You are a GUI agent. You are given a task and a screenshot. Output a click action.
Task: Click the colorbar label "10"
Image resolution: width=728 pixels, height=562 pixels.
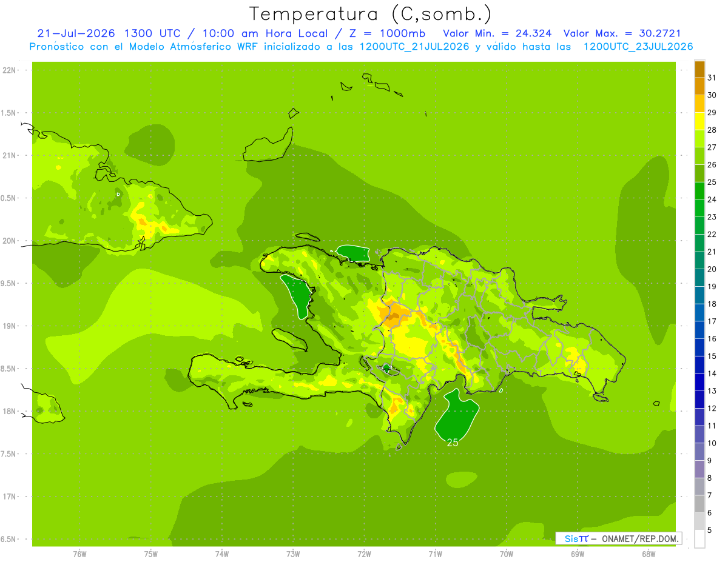click(x=712, y=443)
